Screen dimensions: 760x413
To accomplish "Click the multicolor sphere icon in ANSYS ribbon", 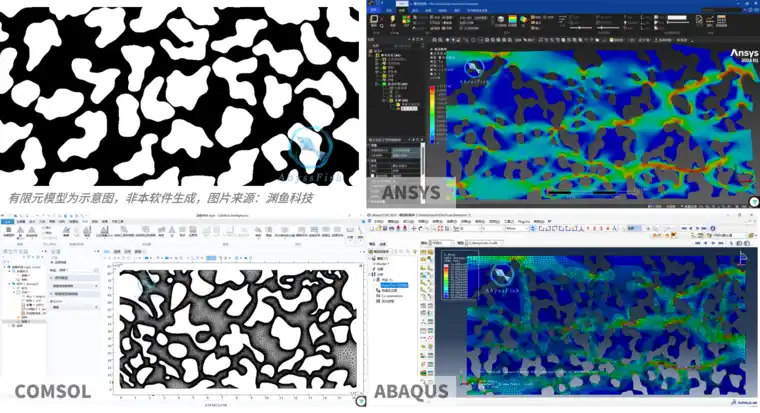I will pos(523,19).
